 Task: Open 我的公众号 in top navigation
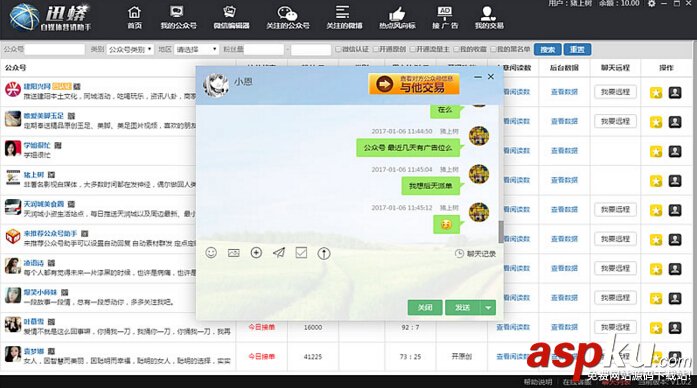point(178,18)
